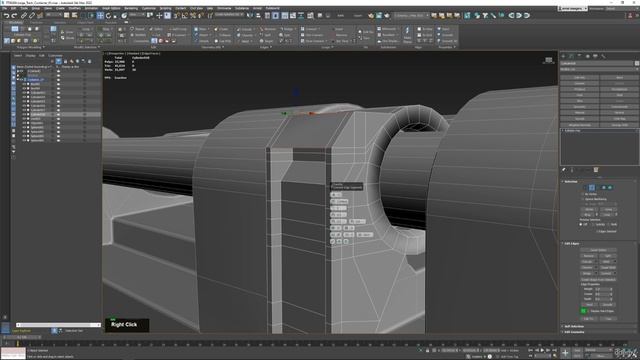Select the Multi preview selection radio
The height and width of the screenshot is (360, 640).
(609, 224)
